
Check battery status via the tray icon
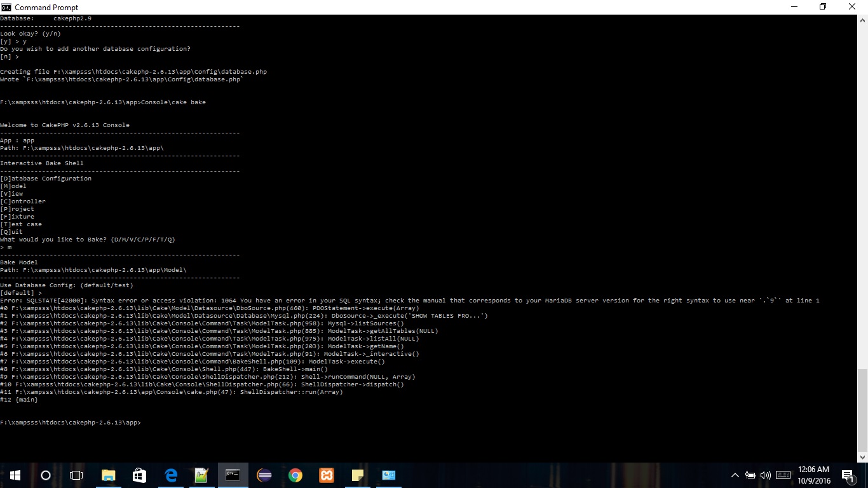point(750,475)
